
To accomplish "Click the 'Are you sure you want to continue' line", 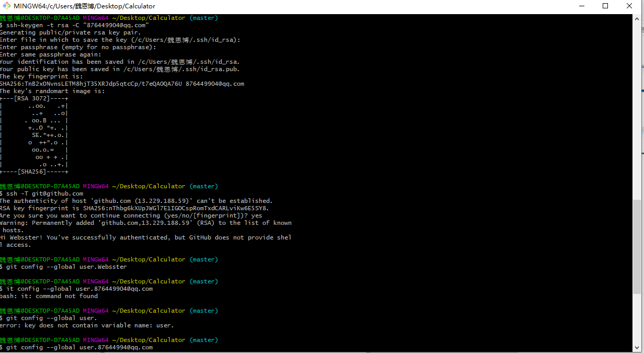I will tap(131, 215).
